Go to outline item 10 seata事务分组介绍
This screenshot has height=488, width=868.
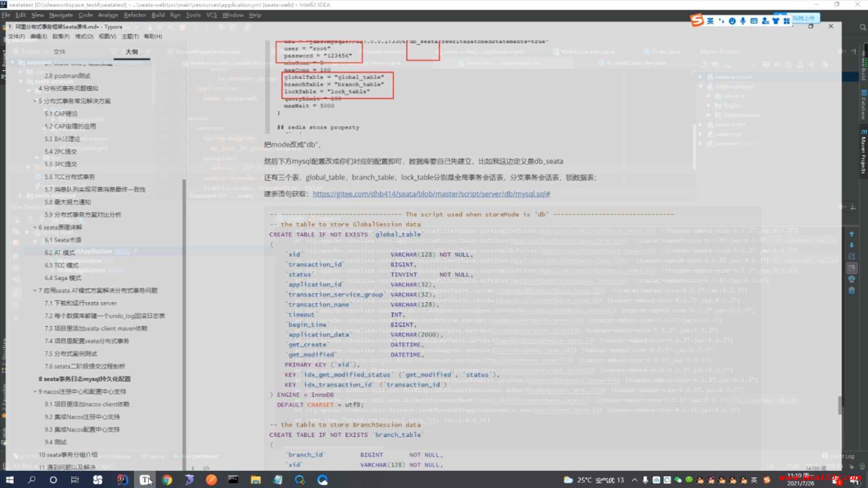point(68,455)
